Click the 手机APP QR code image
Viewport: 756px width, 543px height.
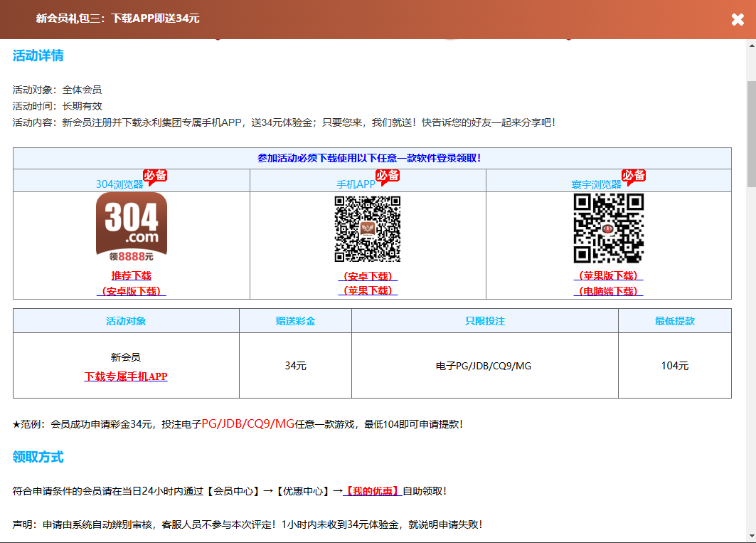[368, 229]
